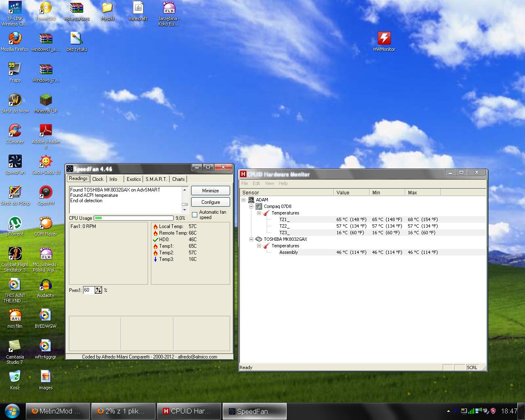Launch PowerISO from the desktop

[x=46, y=11]
